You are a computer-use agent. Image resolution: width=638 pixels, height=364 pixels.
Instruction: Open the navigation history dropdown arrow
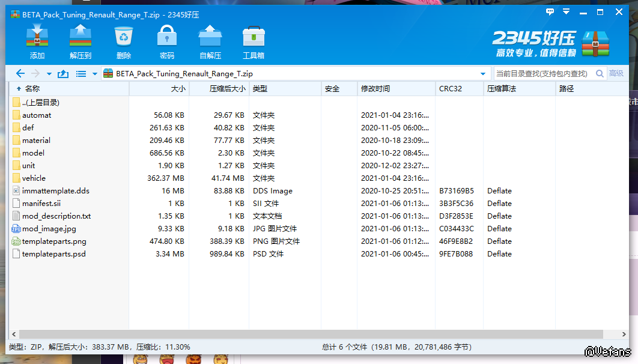pyautogui.click(x=49, y=74)
